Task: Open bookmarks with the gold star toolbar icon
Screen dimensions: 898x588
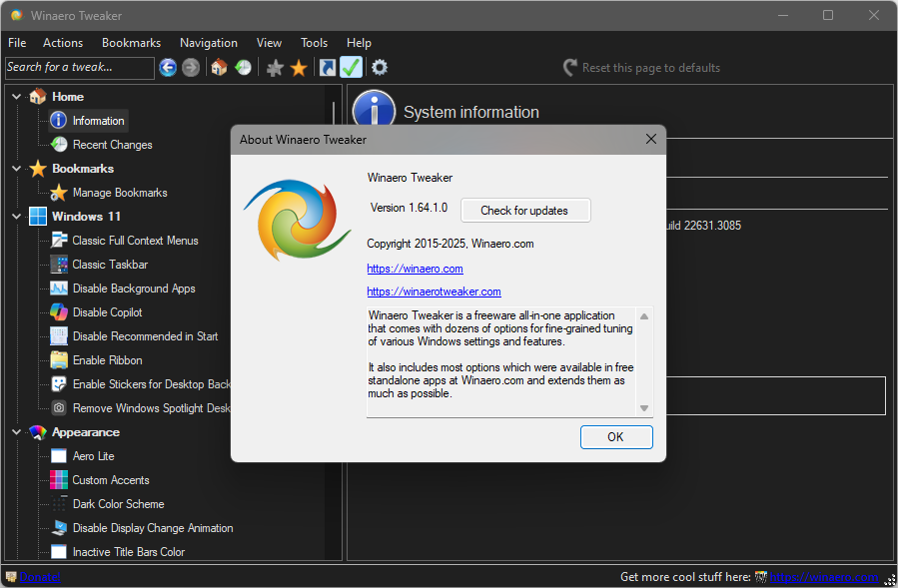Action: (299, 68)
